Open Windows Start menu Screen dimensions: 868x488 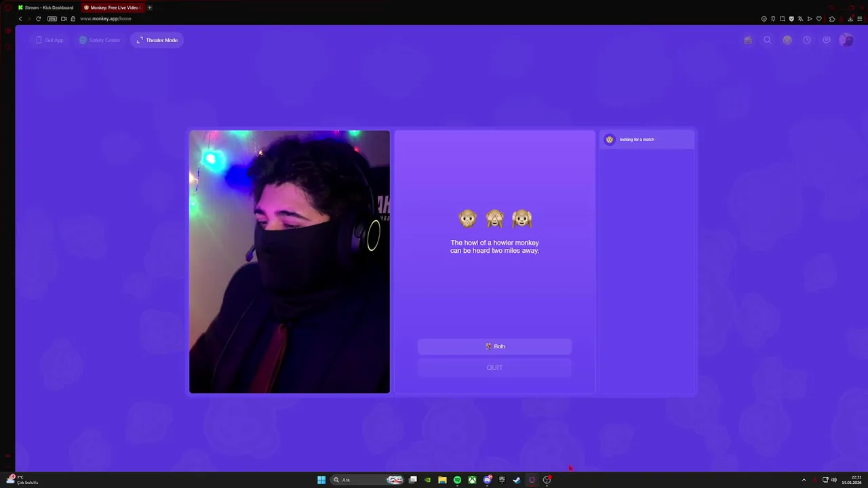click(x=321, y=480)
